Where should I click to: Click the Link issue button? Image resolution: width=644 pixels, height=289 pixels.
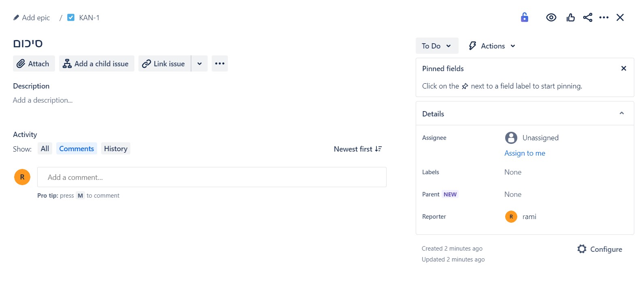tap(164, 64)
